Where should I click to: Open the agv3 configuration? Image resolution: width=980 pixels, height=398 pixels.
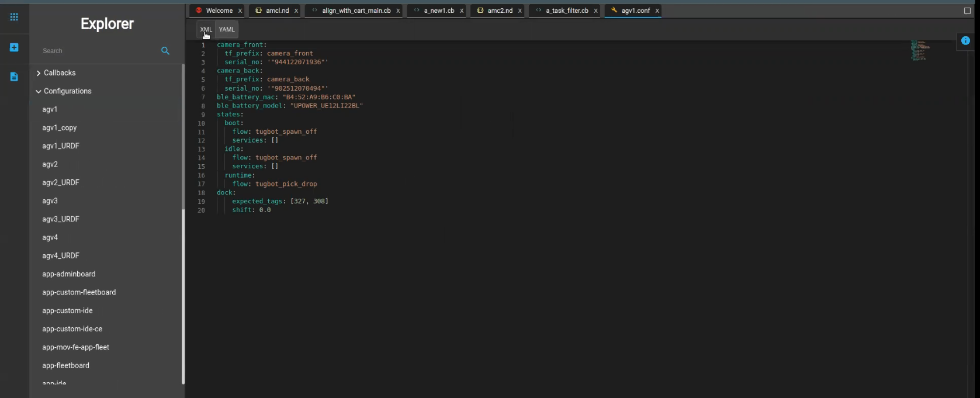50,201
